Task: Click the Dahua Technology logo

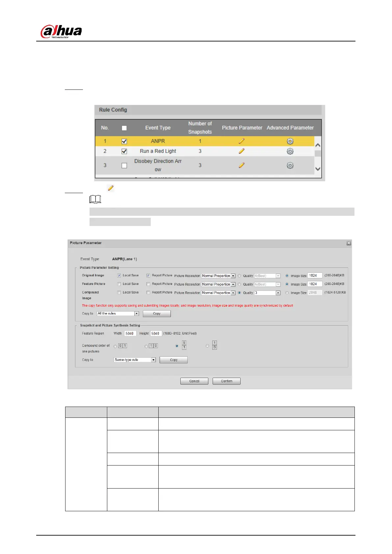Action: click(x=61, y=32)
